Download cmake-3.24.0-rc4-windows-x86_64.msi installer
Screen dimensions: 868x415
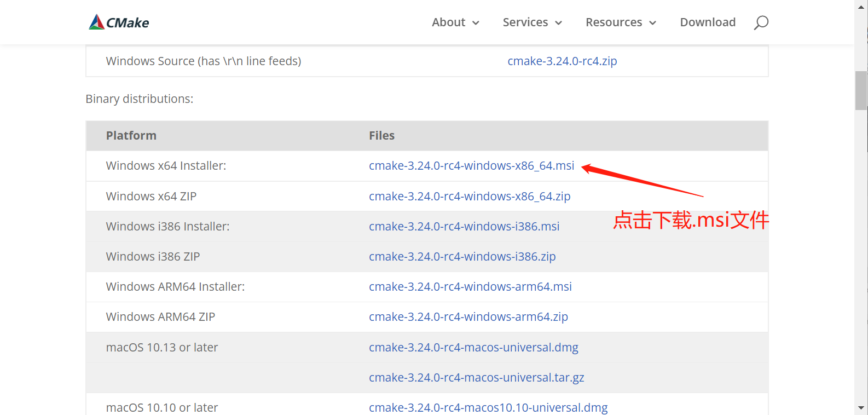point(471,166)
